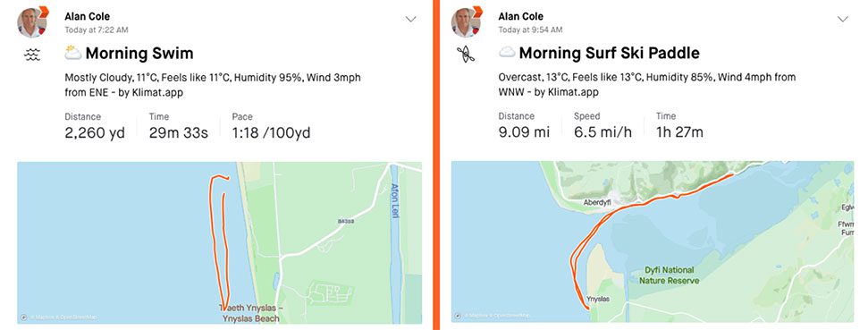Open the Morning Swim activity title
868x330 pixels.
point(139,54)
